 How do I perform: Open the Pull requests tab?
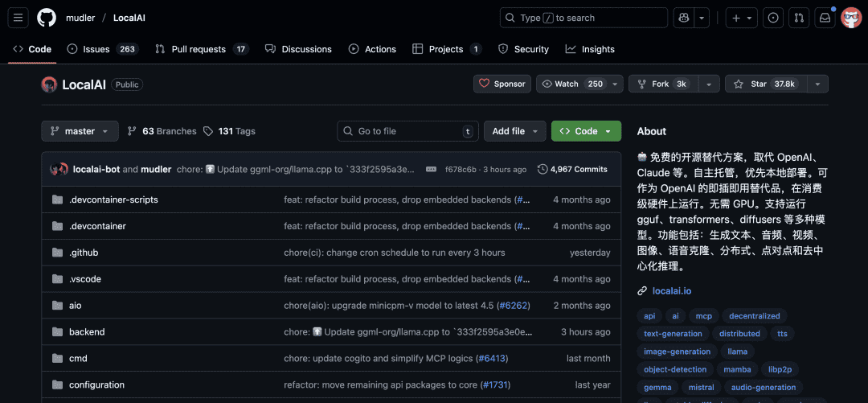point(202,49)
